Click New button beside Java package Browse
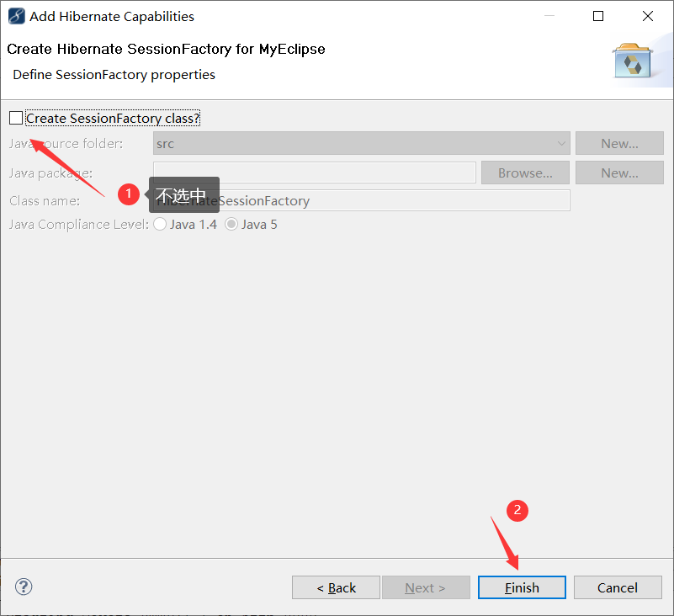Image resolution: width=674 pixels, height=616 pixels. (x=619, y=173)
